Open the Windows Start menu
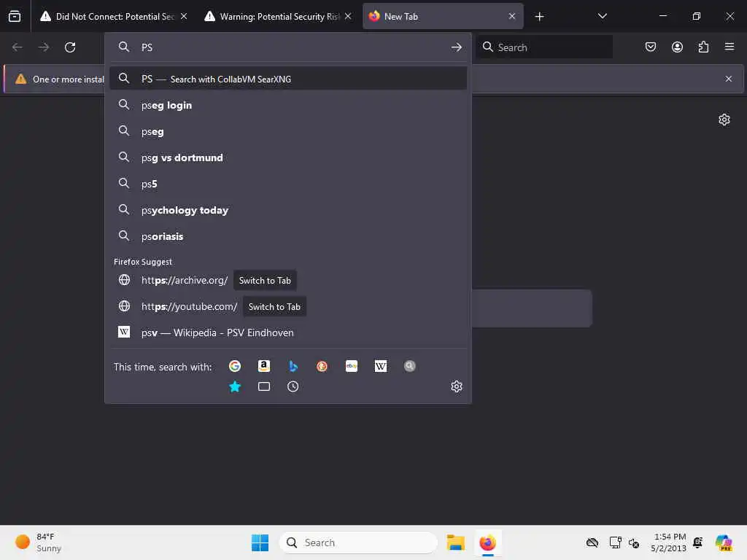 point(260,542)
